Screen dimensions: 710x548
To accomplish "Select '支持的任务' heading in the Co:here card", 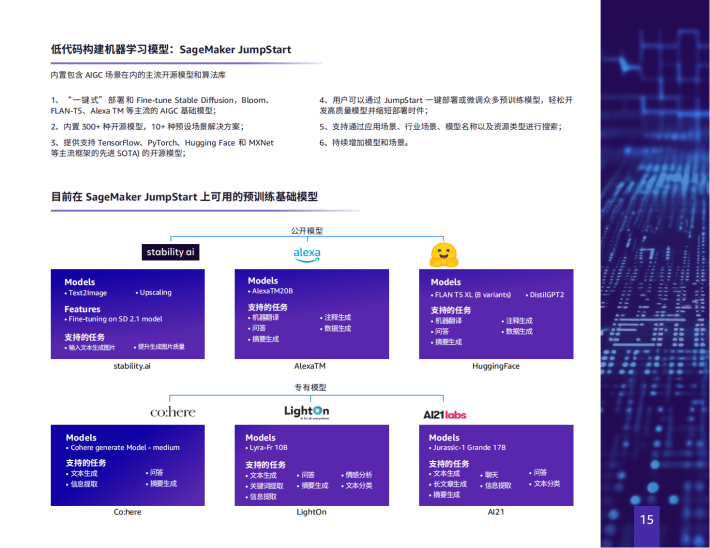I will [86, 463].
